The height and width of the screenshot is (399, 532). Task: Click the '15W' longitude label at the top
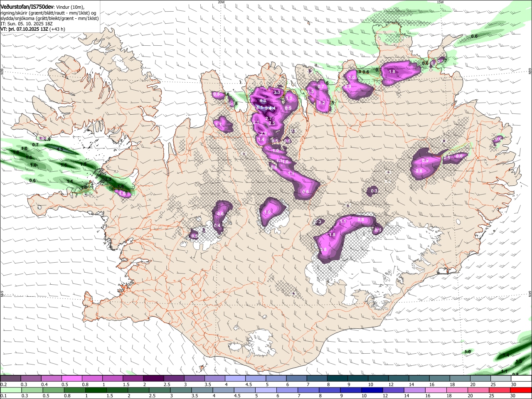[x=440, y=2]
